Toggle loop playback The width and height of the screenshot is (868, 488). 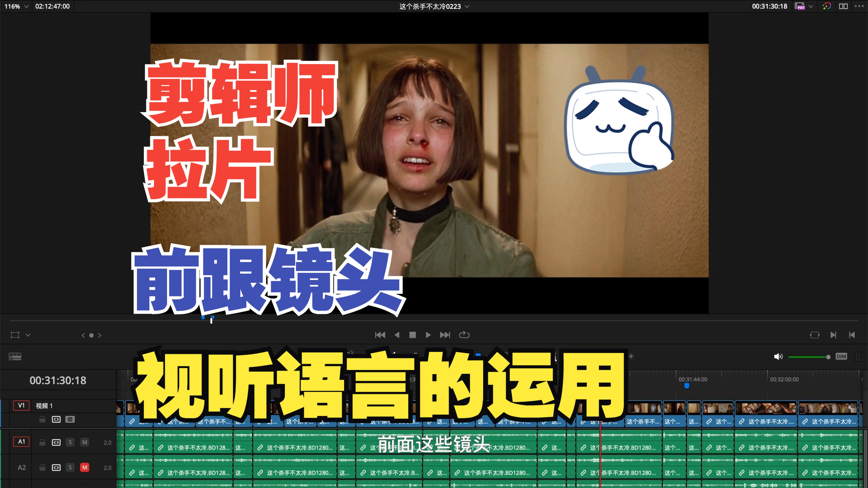click(x=464, y=335)
